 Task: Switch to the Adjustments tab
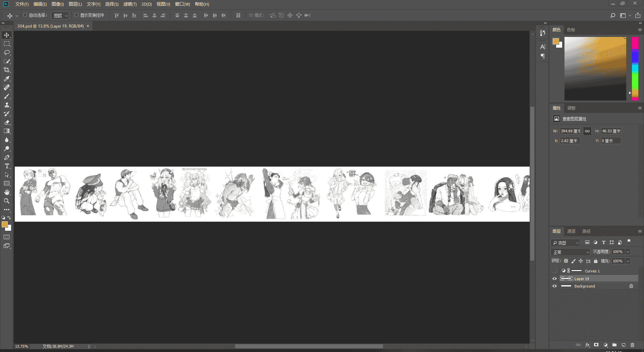tap(571, 108)
